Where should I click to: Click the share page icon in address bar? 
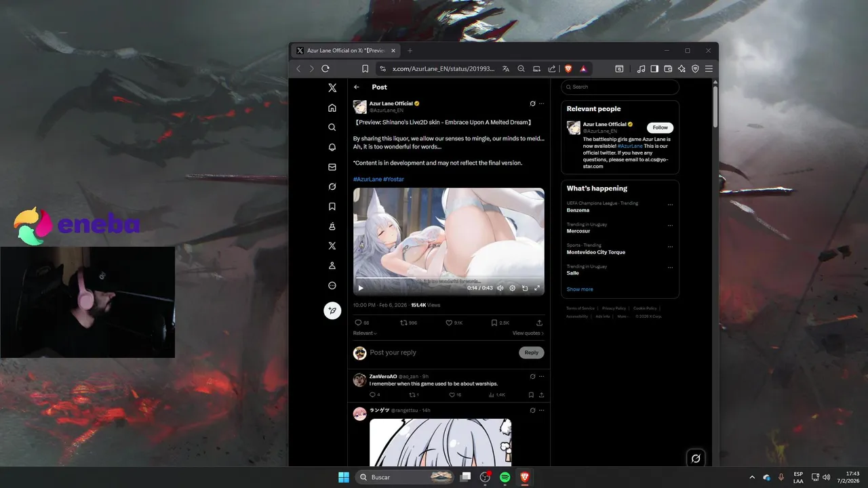[552, 68]
